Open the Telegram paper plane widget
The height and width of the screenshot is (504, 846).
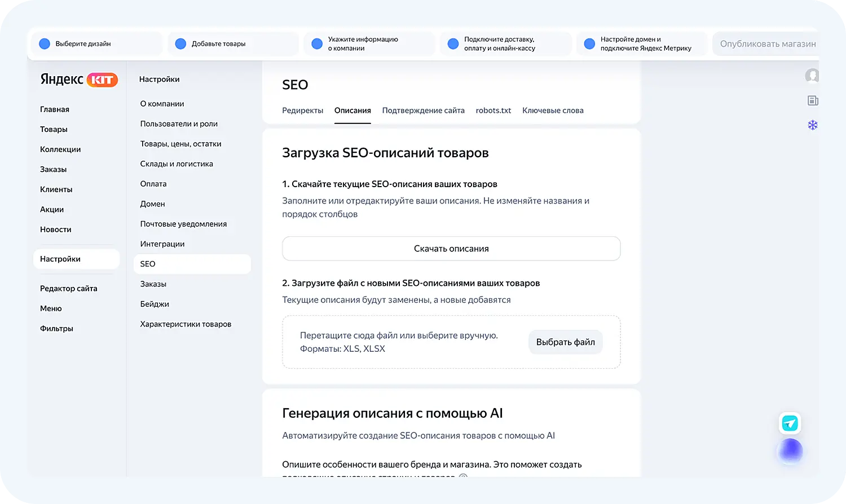[x=790, y=423]
